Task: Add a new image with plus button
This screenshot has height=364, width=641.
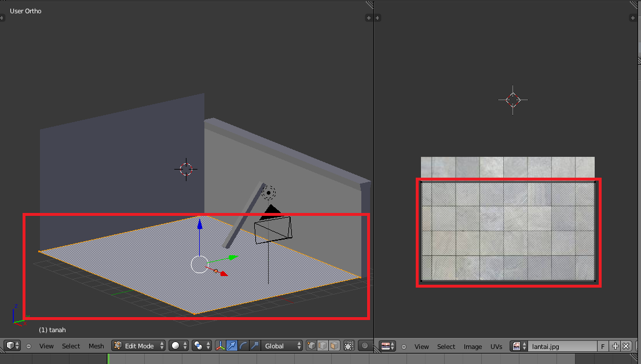Action: 615,346
